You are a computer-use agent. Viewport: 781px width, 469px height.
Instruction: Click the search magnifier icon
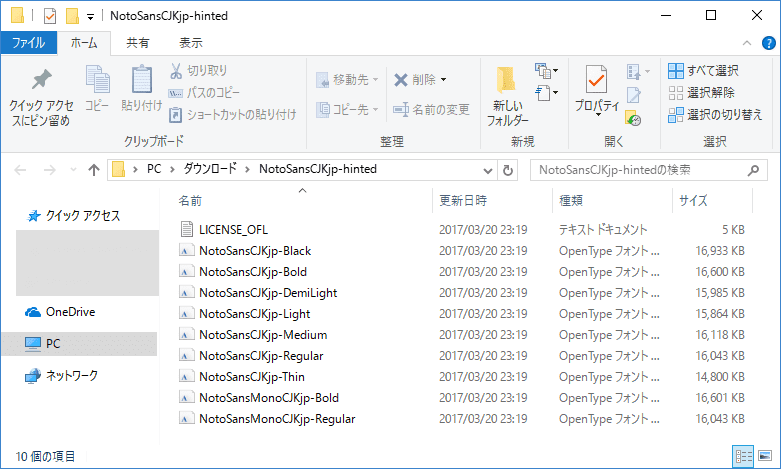click(x=754, y=170)
